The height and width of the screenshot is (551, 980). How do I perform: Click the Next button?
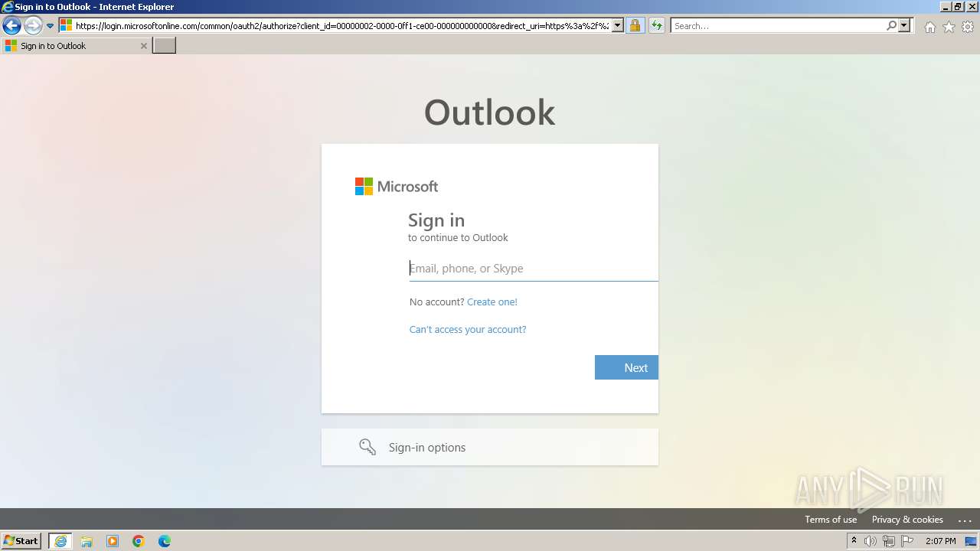(x=626, y=367)
